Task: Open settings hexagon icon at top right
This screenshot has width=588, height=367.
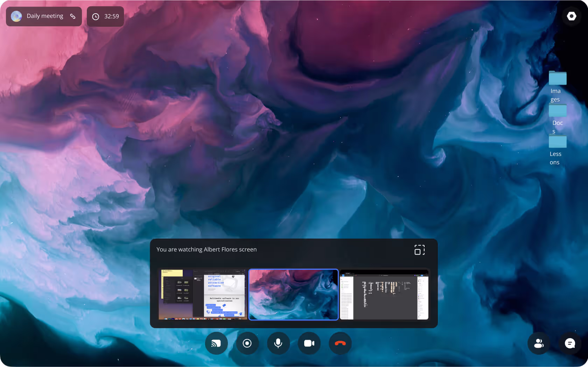Action: click(572, 16)
